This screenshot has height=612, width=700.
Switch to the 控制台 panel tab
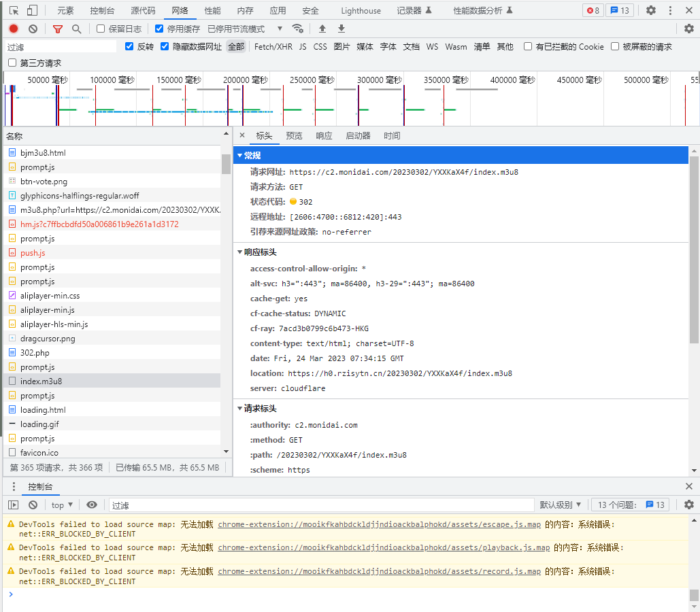[102, 10]
